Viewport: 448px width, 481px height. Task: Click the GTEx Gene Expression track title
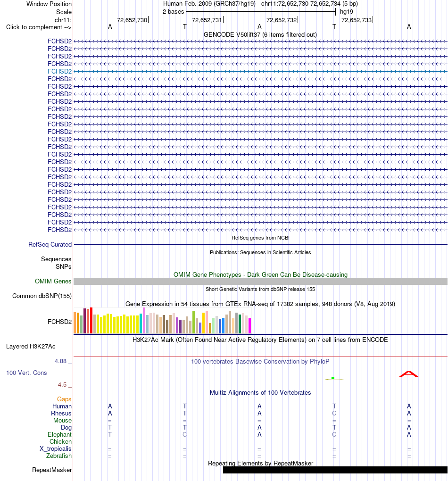click(260, 304)
